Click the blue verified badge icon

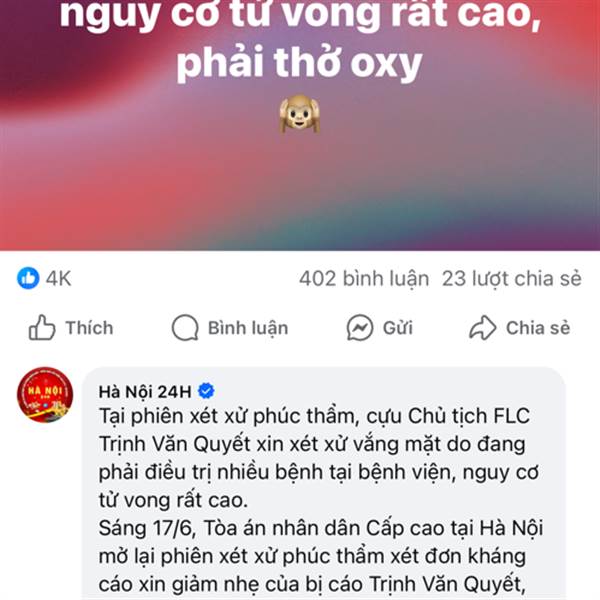point(206,391)
